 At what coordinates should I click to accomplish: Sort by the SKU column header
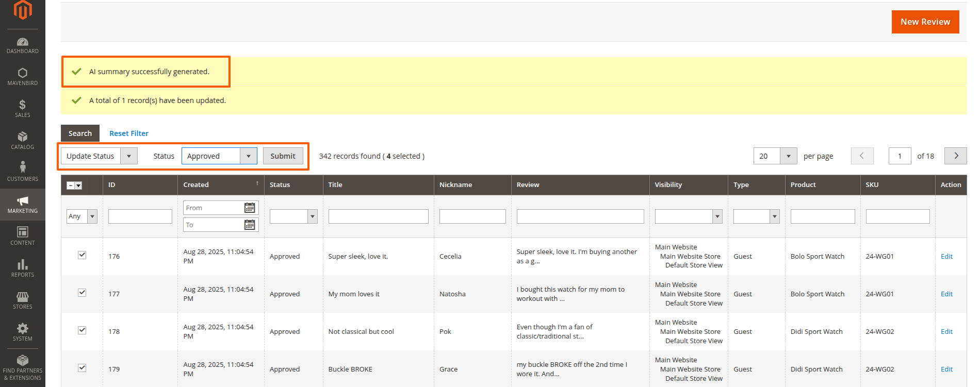click(897, 185)
